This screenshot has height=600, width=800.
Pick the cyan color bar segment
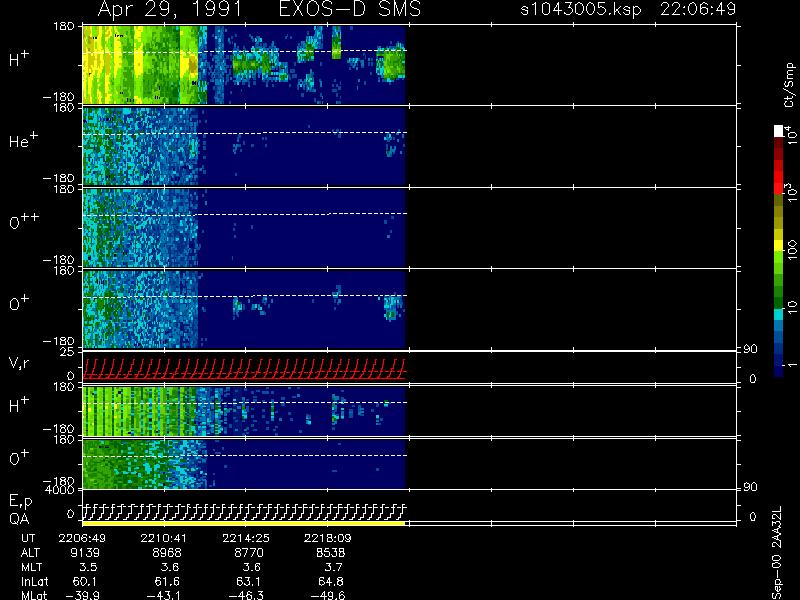click(779, 314)
